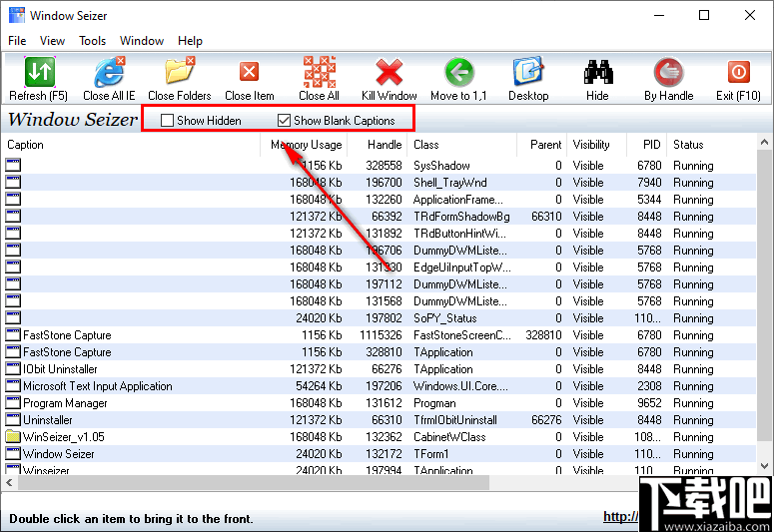Viewport: 774px width, 532px height.
Task: Open the File menu
Action: click(17, 41)
